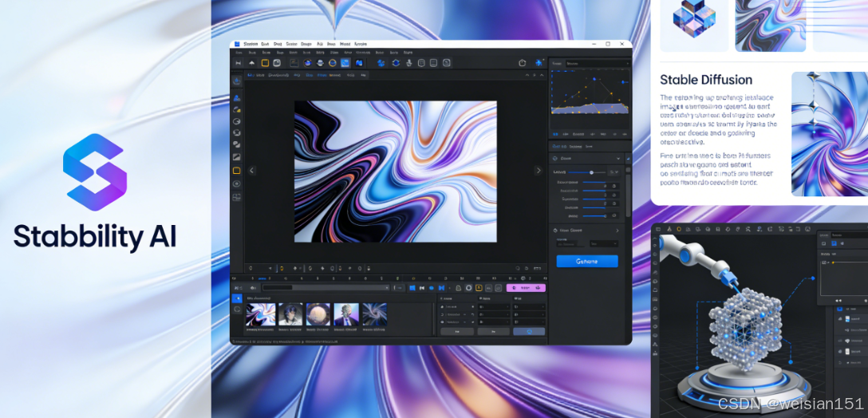868x418 pixels.
Task: Click the grid layout icon in the left sidebar
Action: coord(236,197)
